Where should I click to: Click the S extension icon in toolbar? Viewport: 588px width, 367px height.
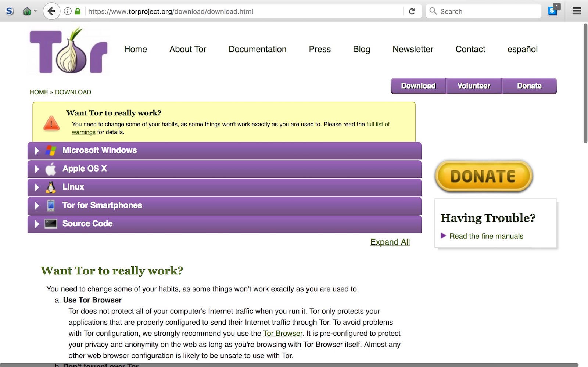click(10, 11)
